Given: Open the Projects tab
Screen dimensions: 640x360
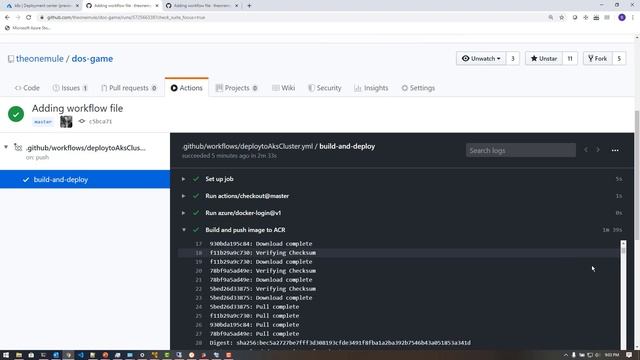Looking at the screenshot, I should (236, 88).
